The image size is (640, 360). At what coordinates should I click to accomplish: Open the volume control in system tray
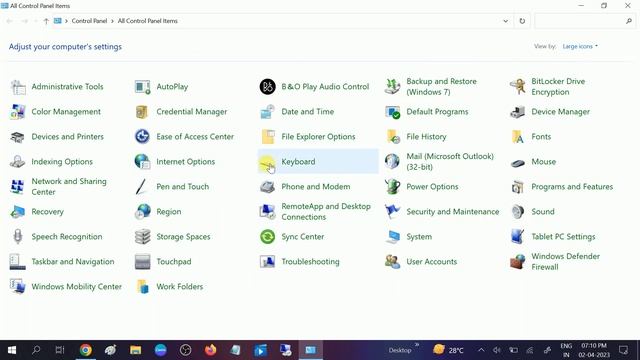click(496, 350)
